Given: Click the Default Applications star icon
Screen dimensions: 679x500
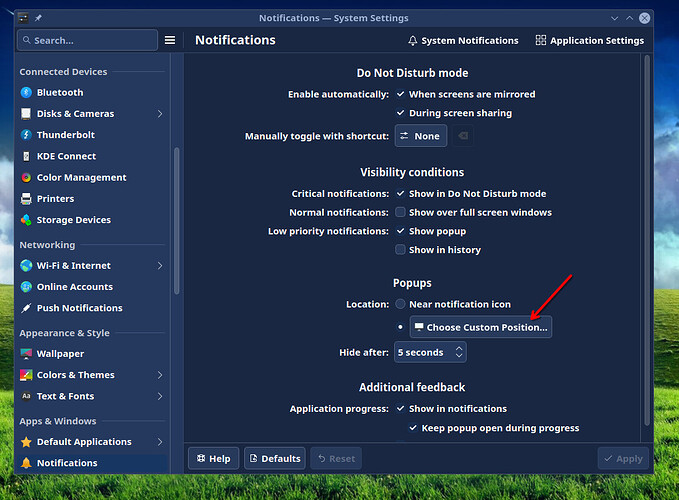Looking at the screenshot, I should tap(26, 442).
